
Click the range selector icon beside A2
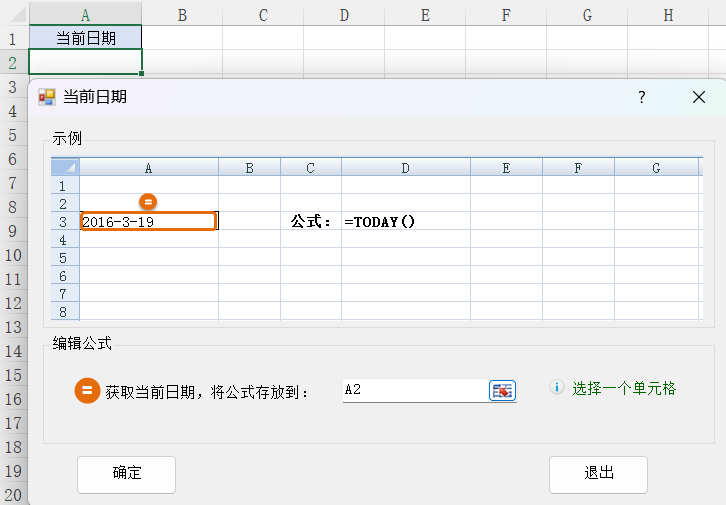coord(502,390)
